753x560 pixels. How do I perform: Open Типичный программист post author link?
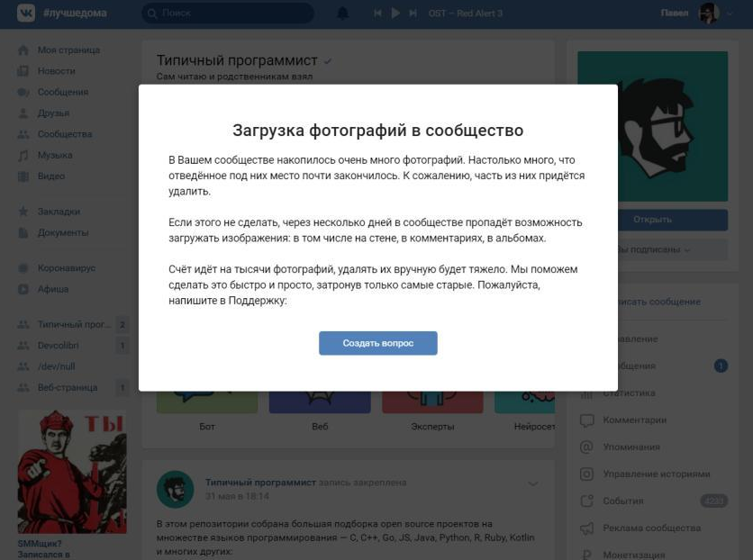(261, 483)
